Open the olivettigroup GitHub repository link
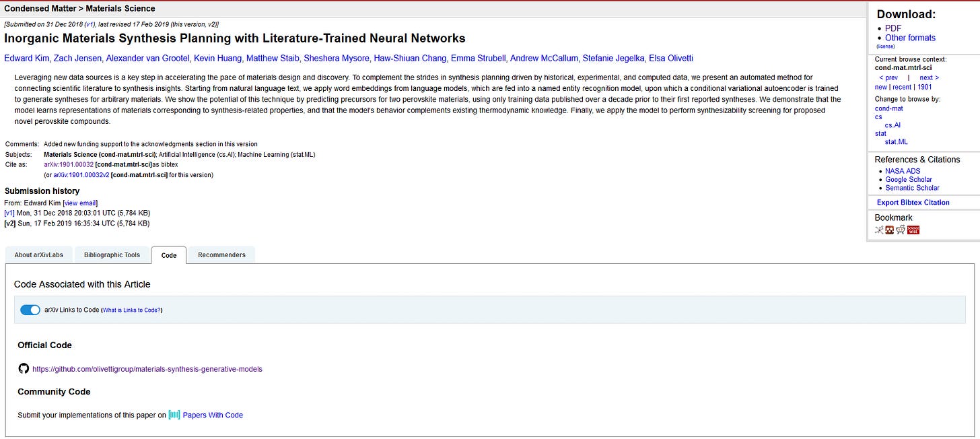This screenshot has height=439, width=980. 147,369
